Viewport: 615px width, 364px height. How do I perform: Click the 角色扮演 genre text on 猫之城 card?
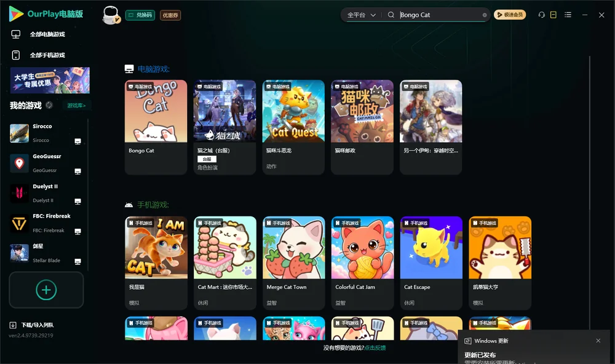point(207,167)
